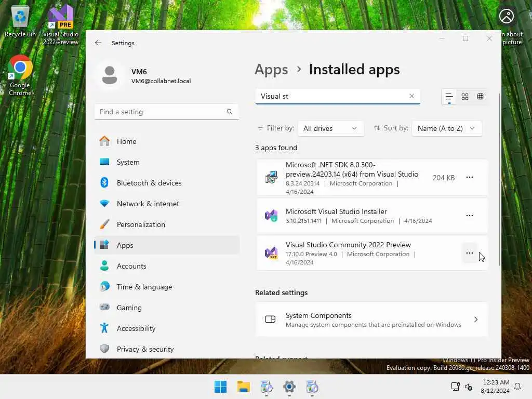532x399 pixels.
Task: Select Recycle Bin desktop icon
Action: [20, 21]
